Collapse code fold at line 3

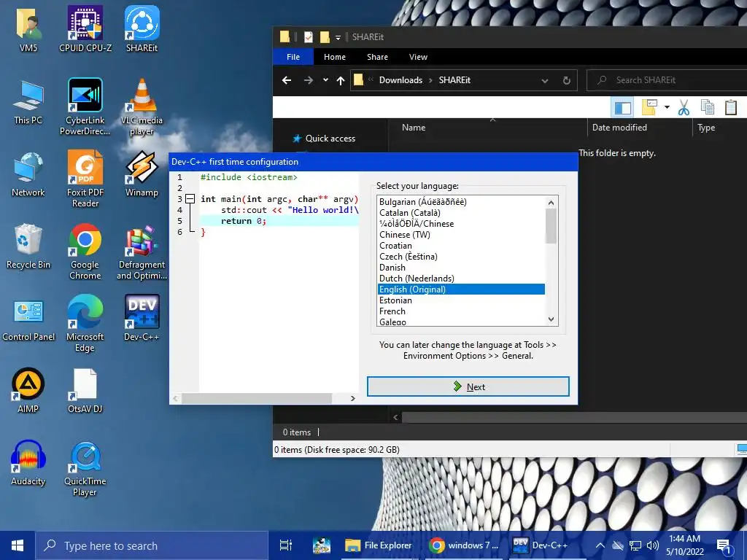[190, 199]
